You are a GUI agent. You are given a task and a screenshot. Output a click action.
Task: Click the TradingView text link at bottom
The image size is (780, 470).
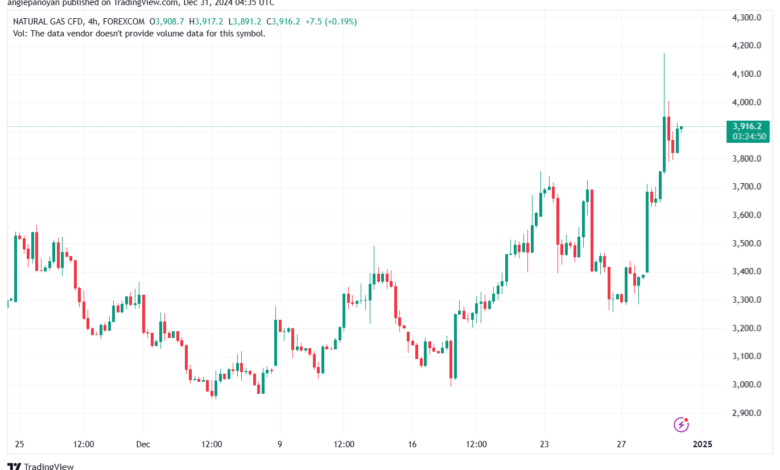click(49, 466)
